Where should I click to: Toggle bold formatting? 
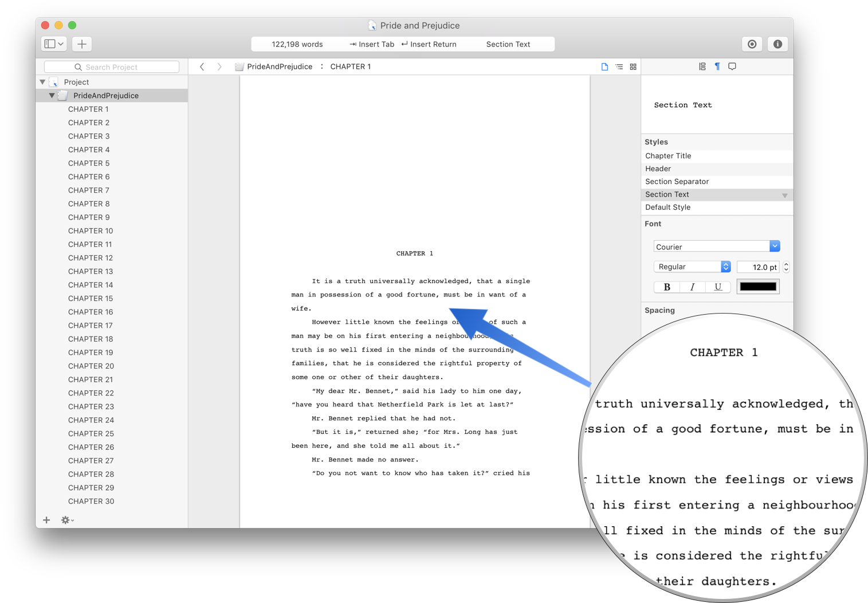(667, 287)
